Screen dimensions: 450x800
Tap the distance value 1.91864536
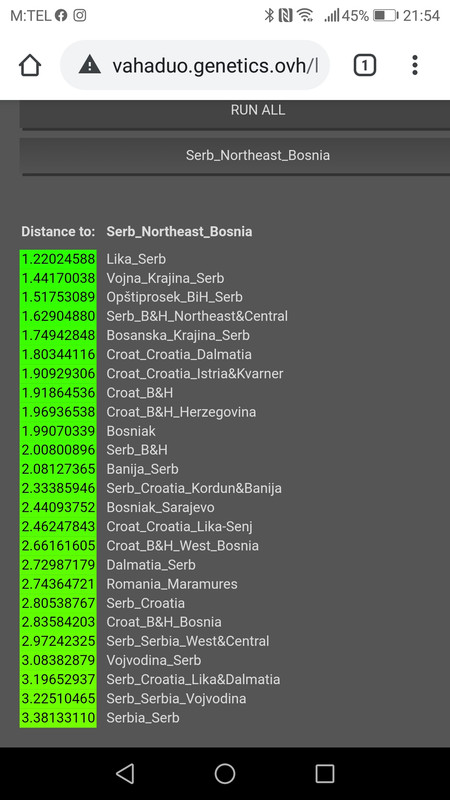coord(58,393)
